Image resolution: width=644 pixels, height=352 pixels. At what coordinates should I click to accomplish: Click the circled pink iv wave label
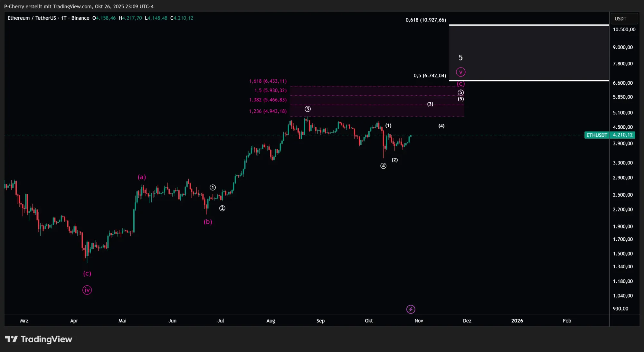(x=87, y=290)
